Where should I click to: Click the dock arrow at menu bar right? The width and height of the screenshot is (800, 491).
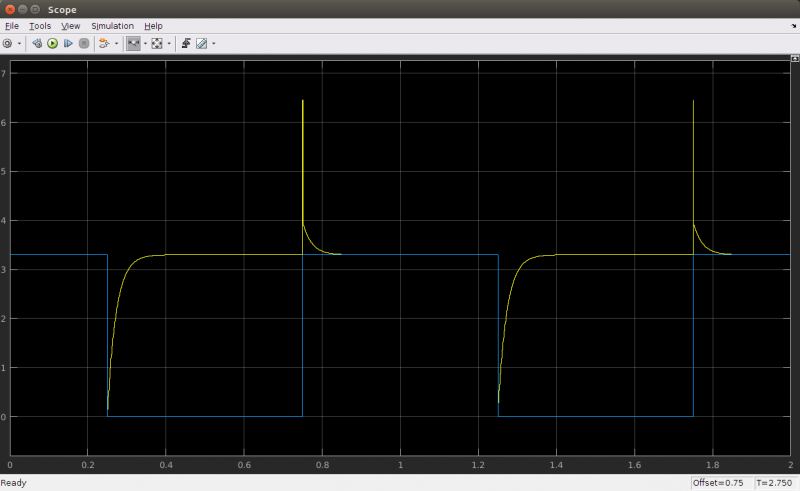(793, 26)
